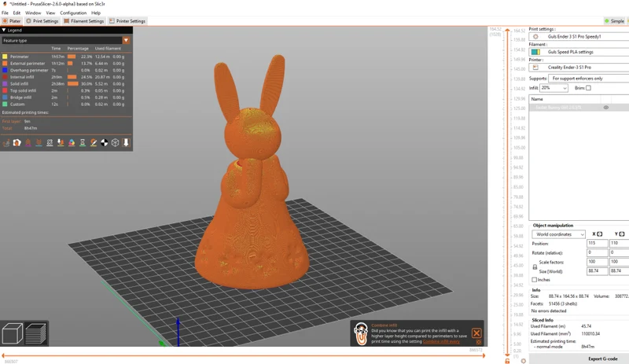Open Feature type view dropdown arrow
629x364 pixels.
[x=126, y=41]
